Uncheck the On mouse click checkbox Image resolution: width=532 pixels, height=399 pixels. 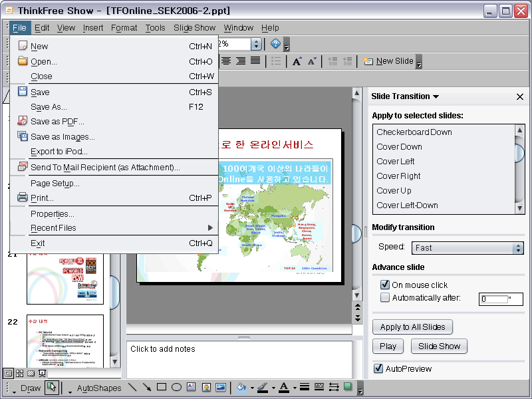[x=384, y=285]
